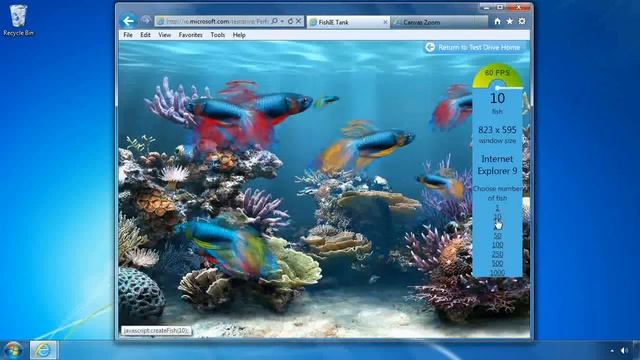The image size is (640, 360).
Task: Open the Edit menu
Action: pos(145,35)
